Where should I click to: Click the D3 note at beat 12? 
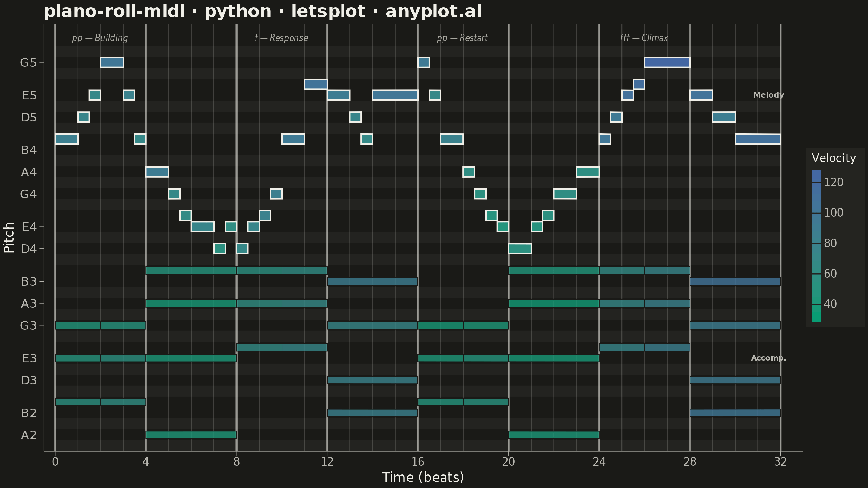(372, 380)
